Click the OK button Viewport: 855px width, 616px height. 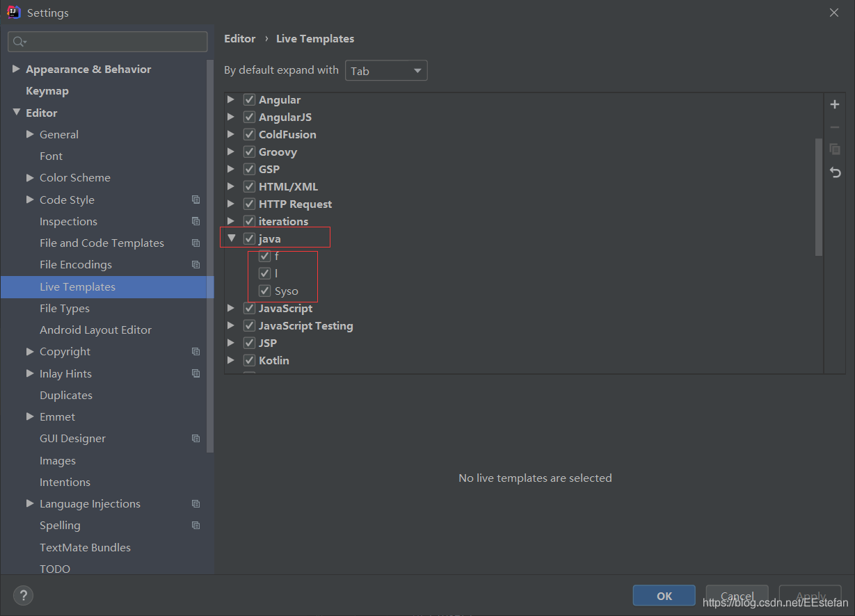click(x=664, y=596)
